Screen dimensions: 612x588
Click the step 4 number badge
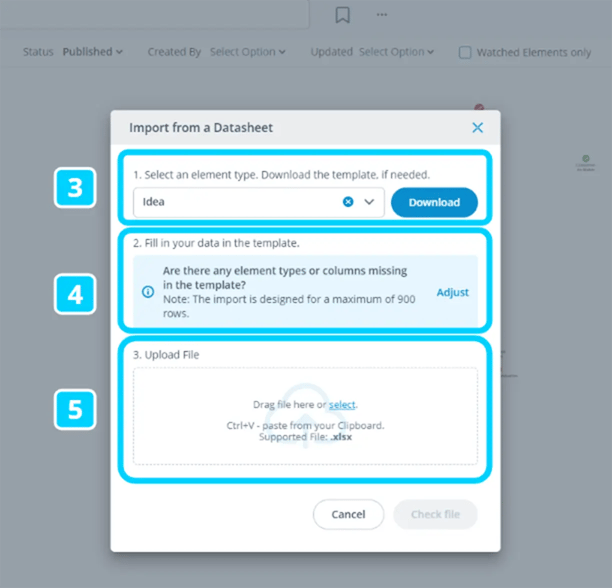click(x=74, y=294)
